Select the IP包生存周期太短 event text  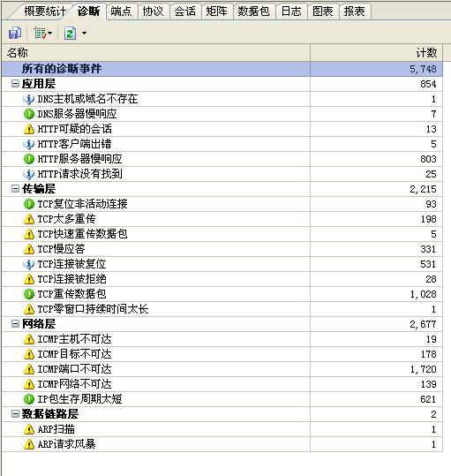coord(79,399)
